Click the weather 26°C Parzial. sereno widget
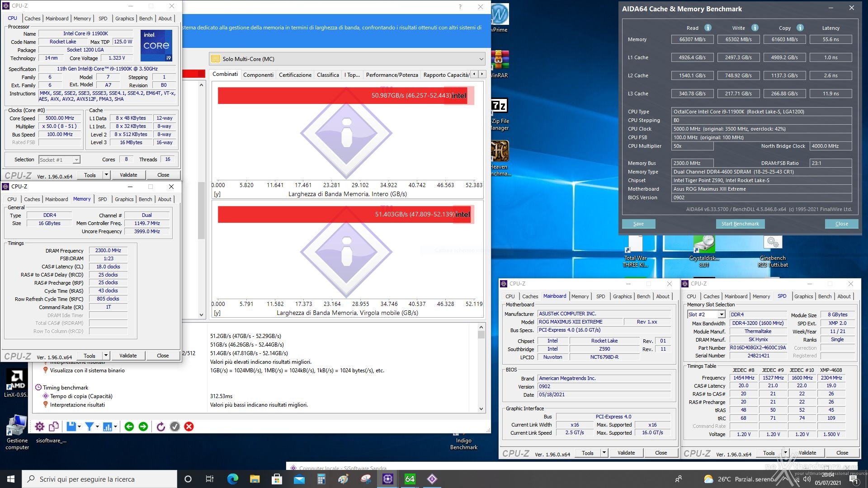Image resolution: width=868 pixels, height=488 pixels. click(x=740, y=479)
